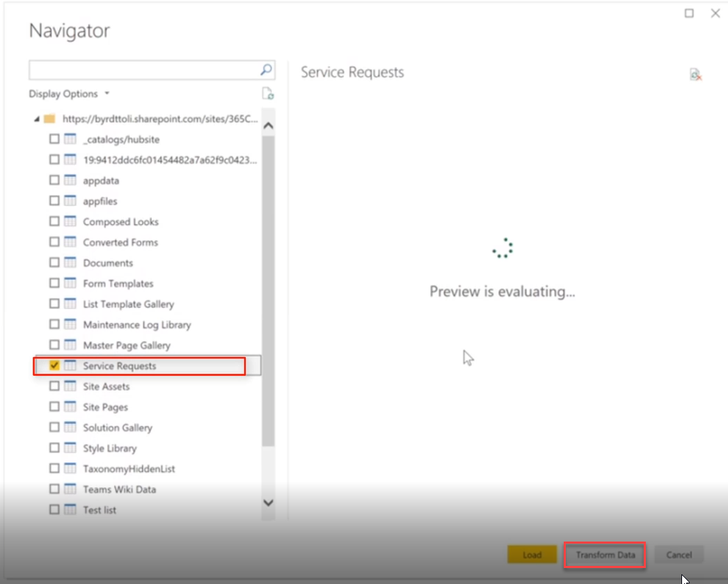Select the Site Assets checkbox
Image resolution: width=728 pixels, height=584 pixels.
coord(54,386)
